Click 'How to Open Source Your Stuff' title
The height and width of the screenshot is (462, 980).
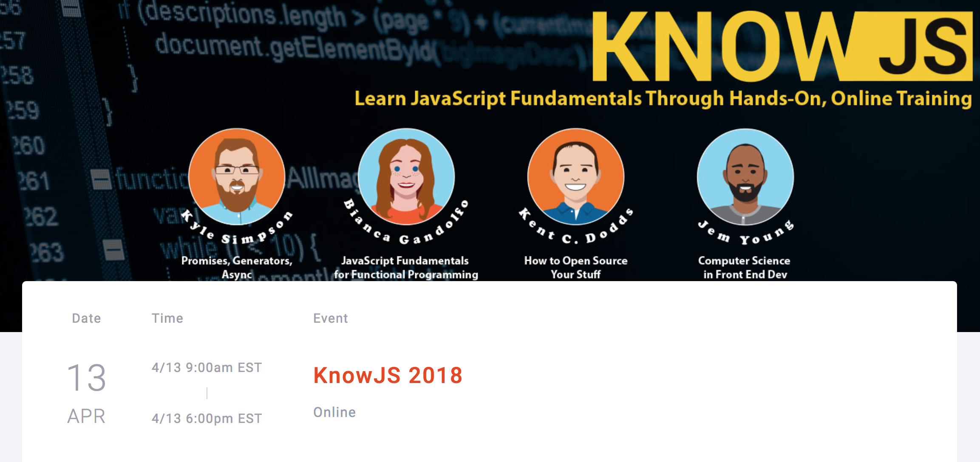pyautogui.click(x=576, y=267)
